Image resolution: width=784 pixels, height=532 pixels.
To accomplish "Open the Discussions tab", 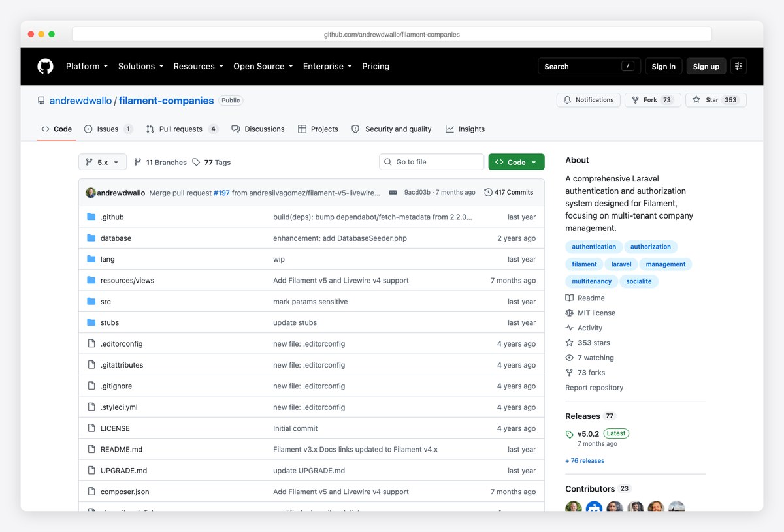I will pyautogui.click(x=258, y=129).
